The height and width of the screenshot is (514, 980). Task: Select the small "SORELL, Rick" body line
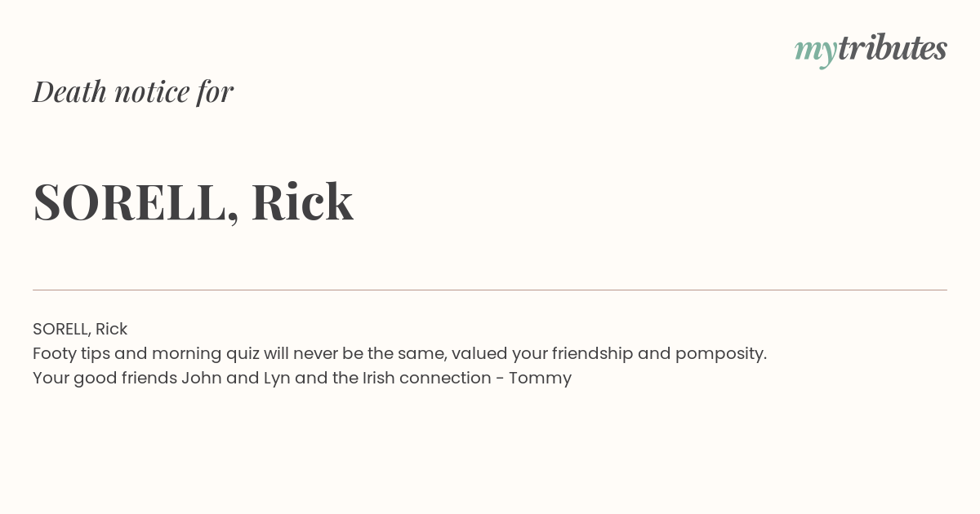(x=80, y=329)
